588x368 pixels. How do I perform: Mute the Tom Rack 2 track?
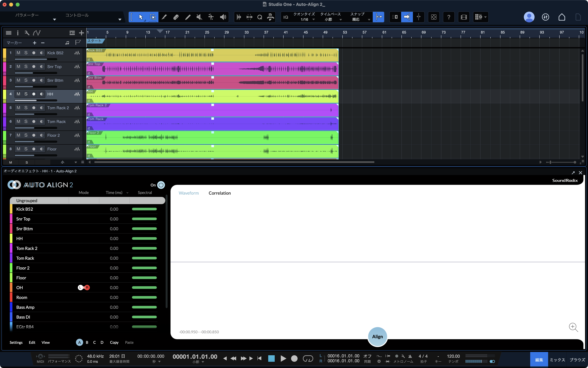pyautogui.click(x=18, y=108)
